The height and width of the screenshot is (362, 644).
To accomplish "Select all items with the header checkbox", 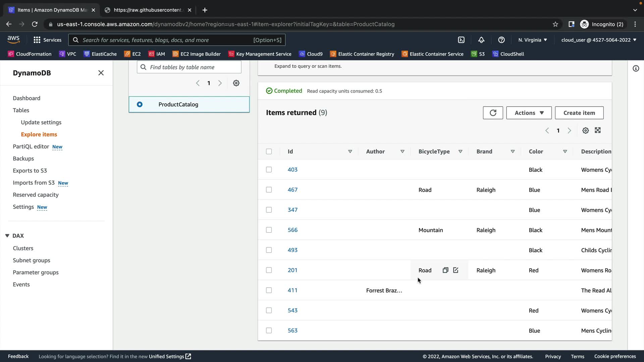I will click(269, 152).
